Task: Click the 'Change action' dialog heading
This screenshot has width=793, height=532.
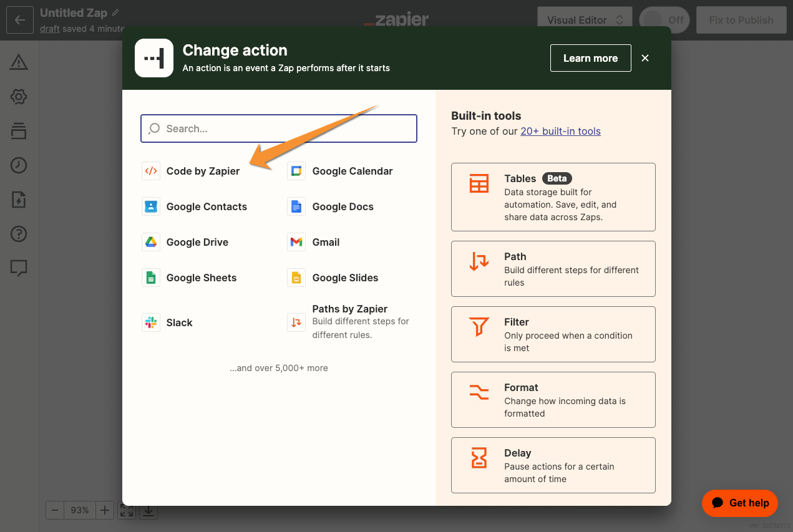Action: [x=235, y=51]
